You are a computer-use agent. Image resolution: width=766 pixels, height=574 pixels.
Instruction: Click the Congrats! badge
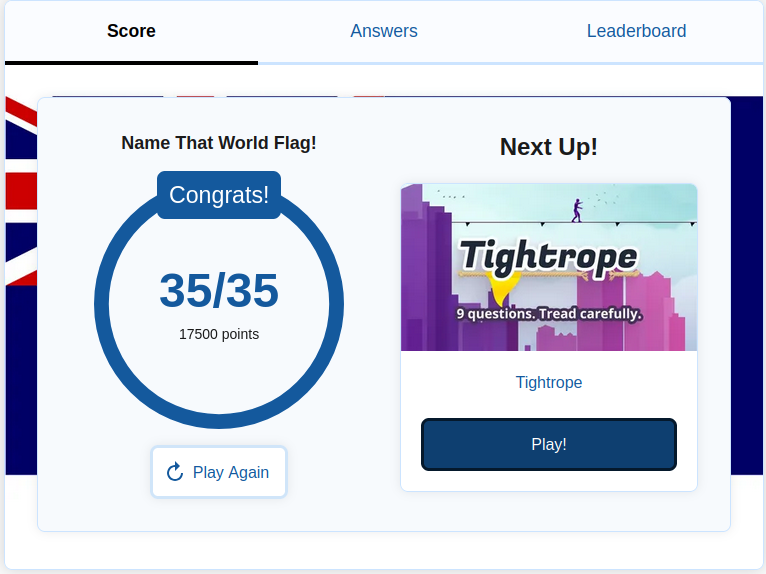[219, 195]
